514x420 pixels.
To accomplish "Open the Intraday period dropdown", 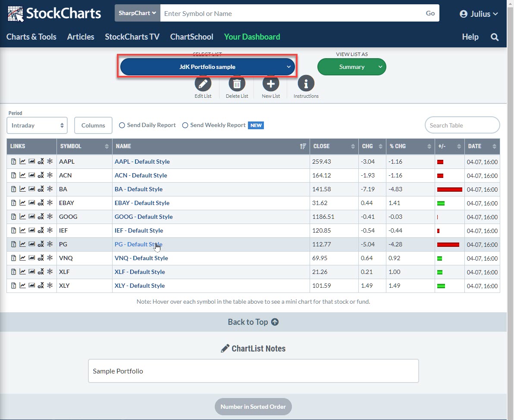I will click(37, 126).
